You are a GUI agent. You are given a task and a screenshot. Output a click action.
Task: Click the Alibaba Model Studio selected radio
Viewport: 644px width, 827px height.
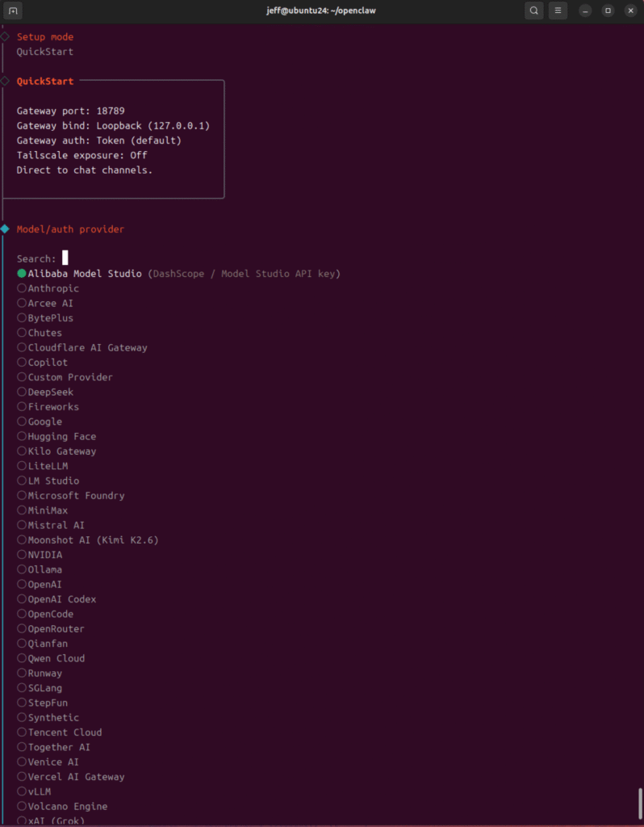(22, 274)
